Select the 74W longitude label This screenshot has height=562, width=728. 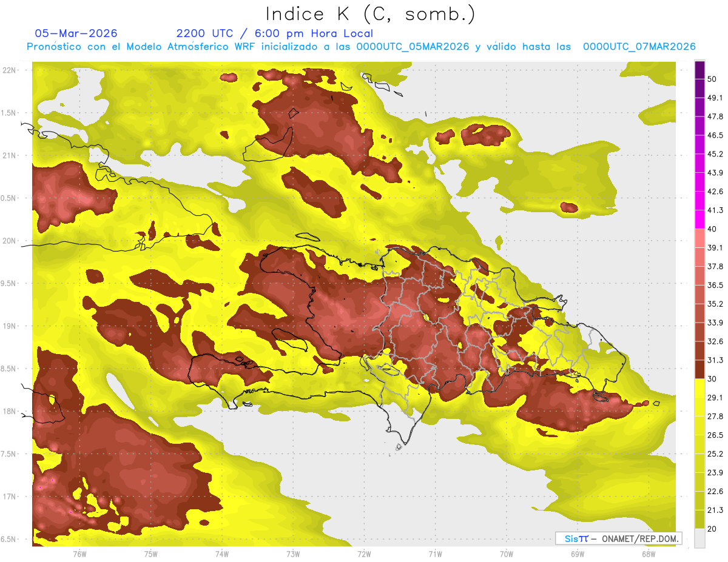coord(222,553)
